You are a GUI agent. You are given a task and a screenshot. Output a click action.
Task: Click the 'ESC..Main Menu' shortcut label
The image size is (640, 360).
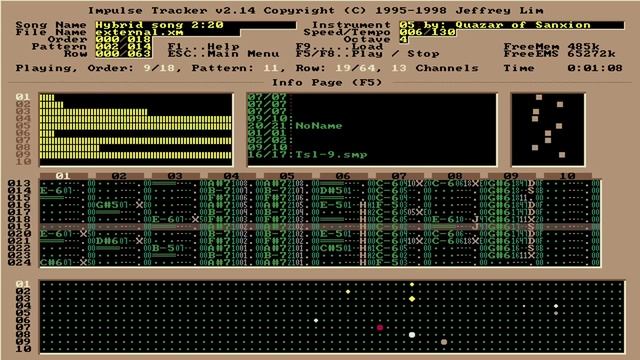coord(224,54)
